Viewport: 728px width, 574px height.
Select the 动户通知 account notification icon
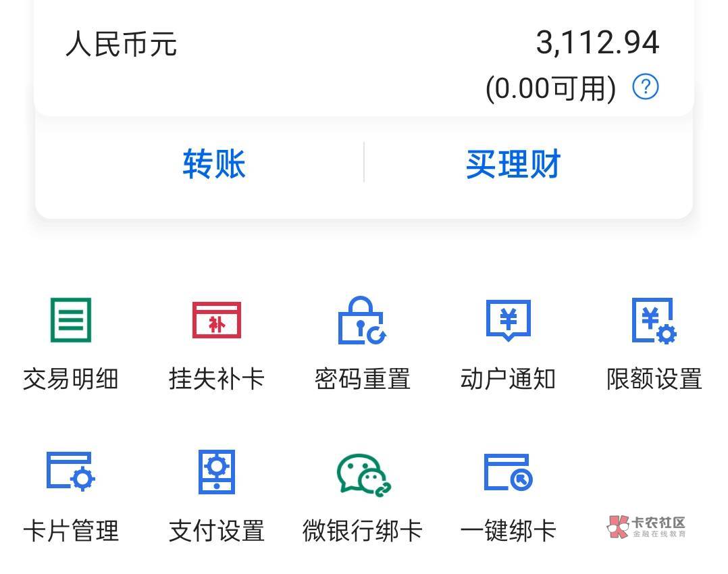(x=508, y=320)
